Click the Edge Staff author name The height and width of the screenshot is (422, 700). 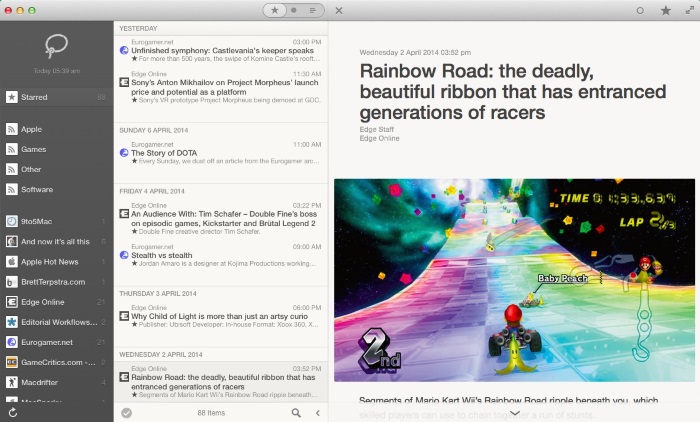[x=377, y=130]
